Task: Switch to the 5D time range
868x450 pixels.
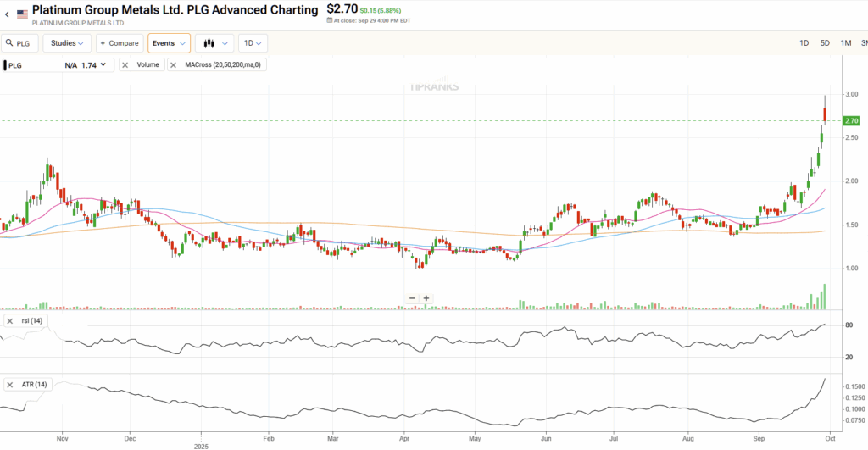Action: point(825,43)
